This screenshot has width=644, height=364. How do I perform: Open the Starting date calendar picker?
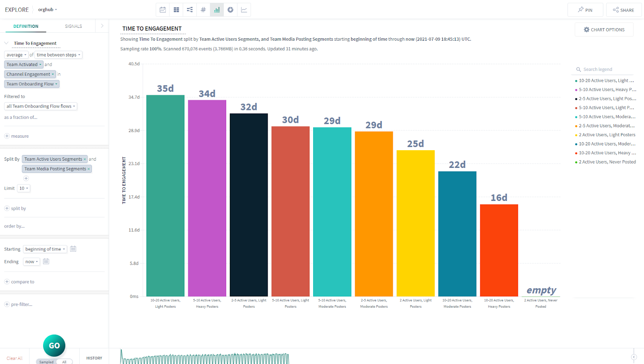click(73, 249)
